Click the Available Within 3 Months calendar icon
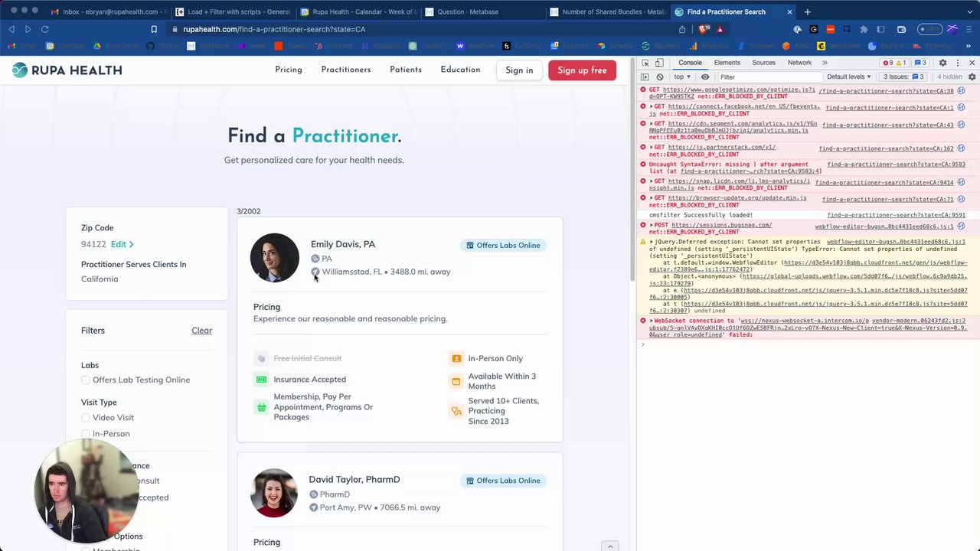980x551 pixels. [x=456, y=381]
